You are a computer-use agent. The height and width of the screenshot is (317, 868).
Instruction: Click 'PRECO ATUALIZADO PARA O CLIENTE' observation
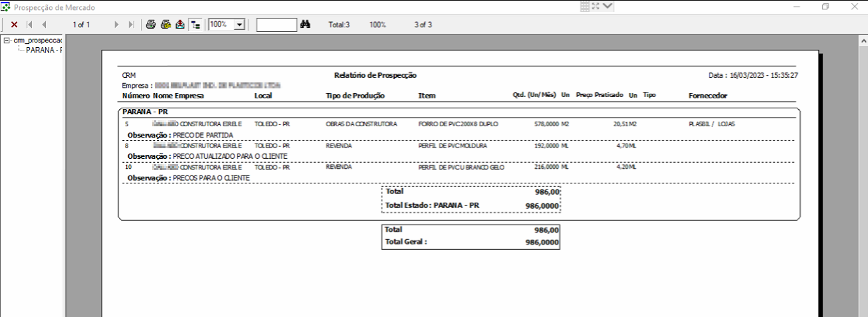click(229, 156)
